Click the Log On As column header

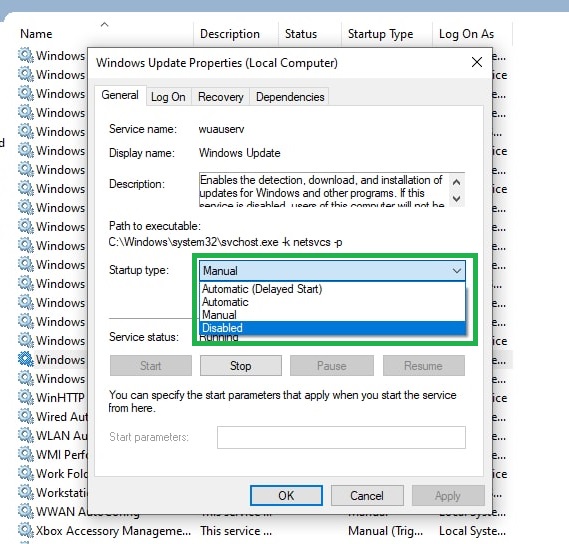[x=466, y=34]
